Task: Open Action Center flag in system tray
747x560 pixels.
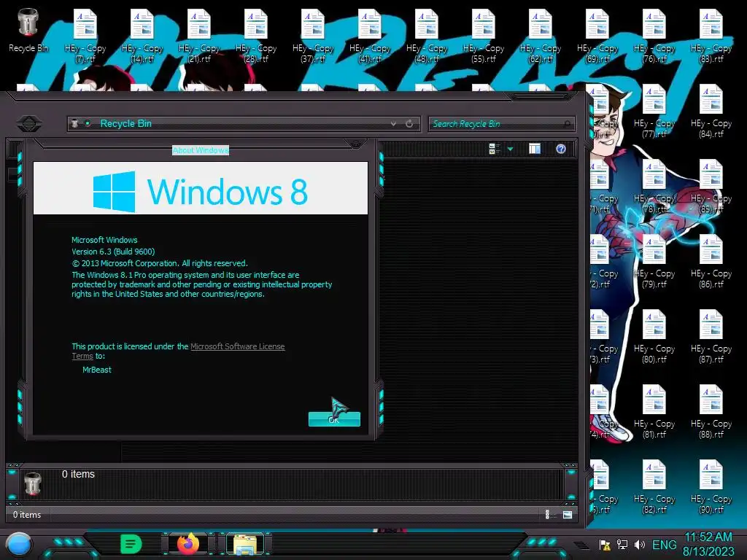Action: (x=605, y=545)
